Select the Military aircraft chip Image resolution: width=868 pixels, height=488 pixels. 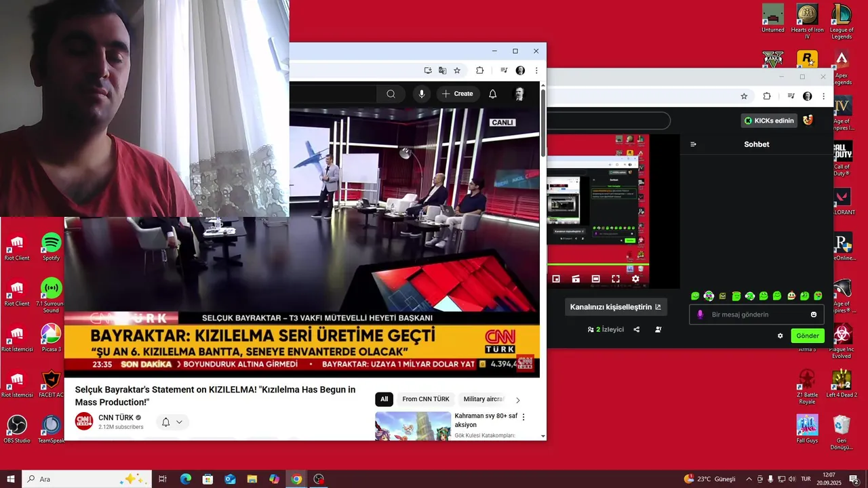point(484,399)
